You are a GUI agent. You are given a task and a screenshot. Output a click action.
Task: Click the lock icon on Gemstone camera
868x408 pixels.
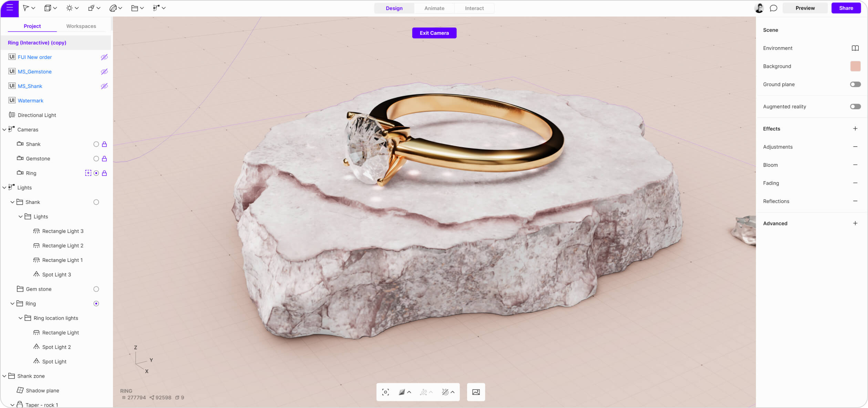[104, 159]
